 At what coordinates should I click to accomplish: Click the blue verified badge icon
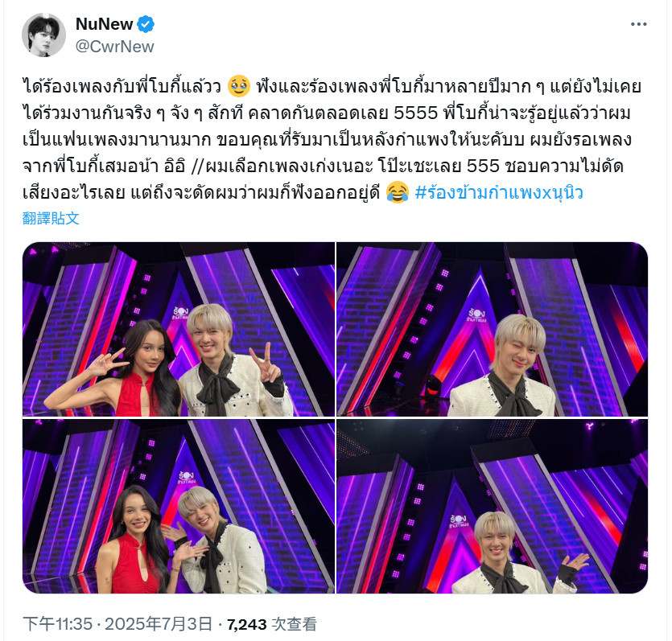coord(146,24)
